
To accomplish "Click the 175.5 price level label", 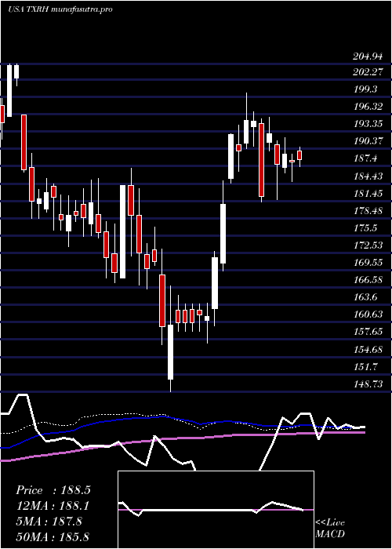I will coord(365,228).
